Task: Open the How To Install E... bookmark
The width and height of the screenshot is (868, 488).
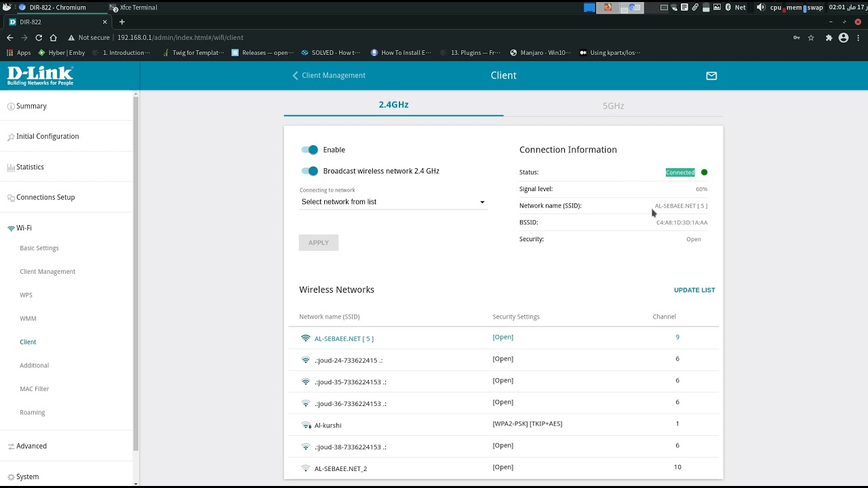Action: [x=401, y=53]
